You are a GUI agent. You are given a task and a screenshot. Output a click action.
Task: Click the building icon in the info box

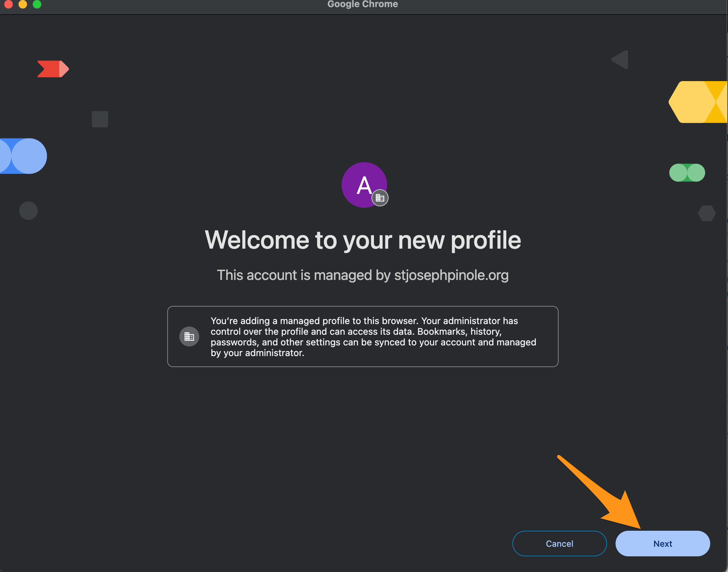coord(189,337)
